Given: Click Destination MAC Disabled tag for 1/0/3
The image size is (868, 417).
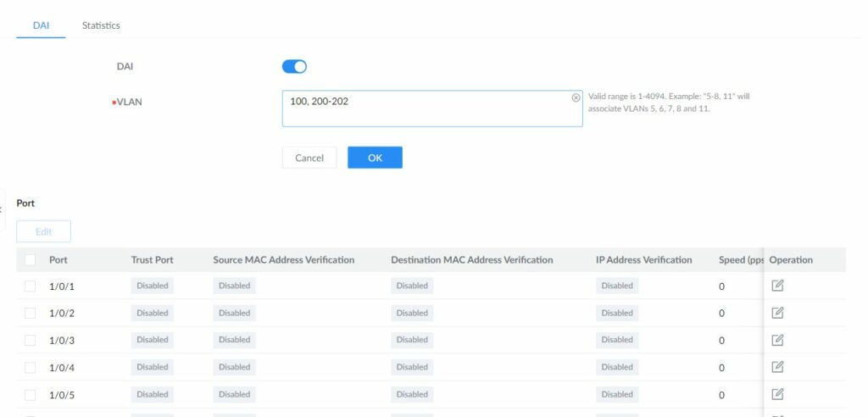Looking at the screenshot, I should pos(412,340).
